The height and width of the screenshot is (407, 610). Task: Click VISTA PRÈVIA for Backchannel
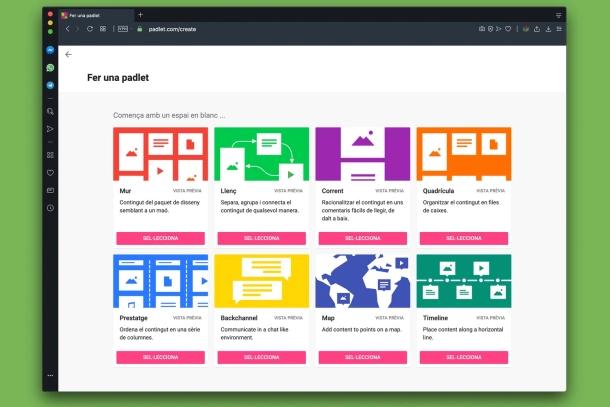click(x=288, y=318)
